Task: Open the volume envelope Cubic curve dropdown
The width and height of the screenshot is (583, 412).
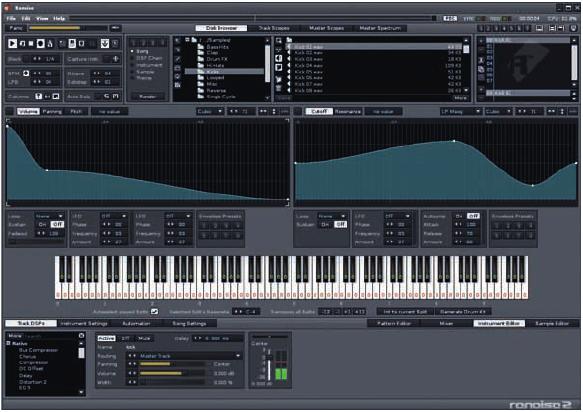Action: click(210, 111)
